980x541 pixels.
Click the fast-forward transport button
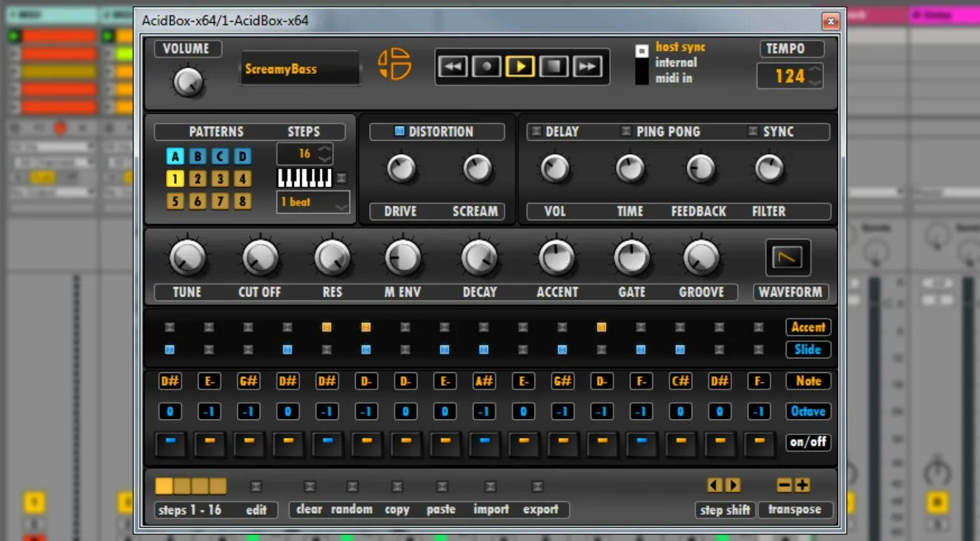tap(587, 66)
